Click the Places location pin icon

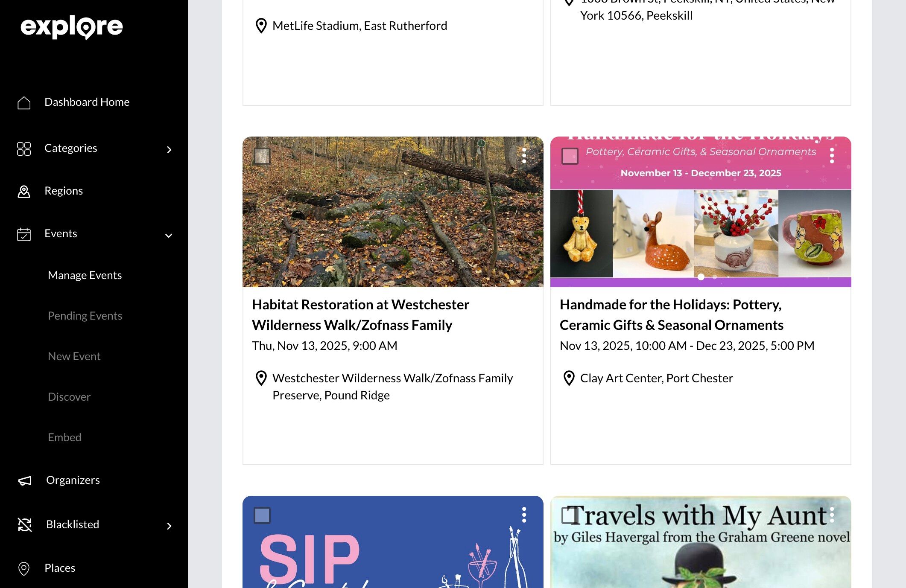24,568
